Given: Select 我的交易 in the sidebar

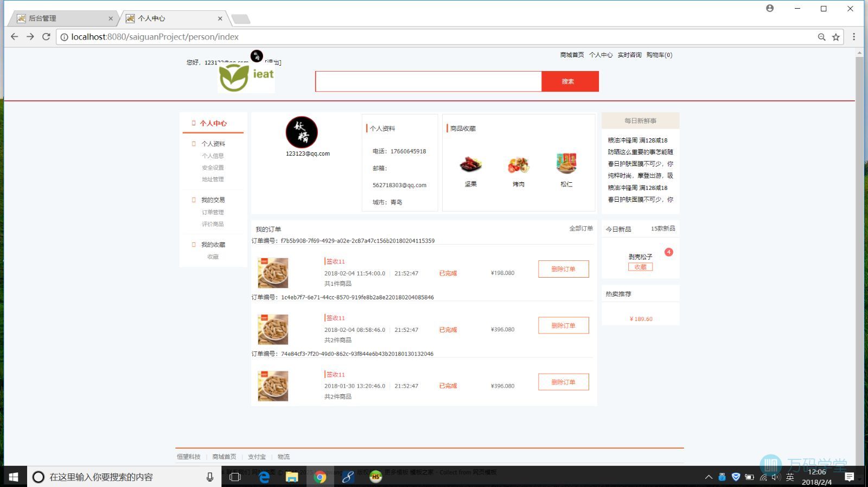Looking at the screenshot, I should click(x=213, y=200).
